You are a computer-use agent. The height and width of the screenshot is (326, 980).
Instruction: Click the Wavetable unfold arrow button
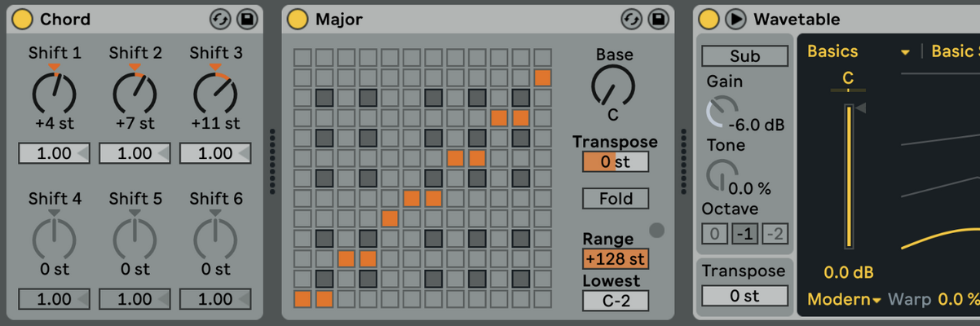click(x=735, y=19)
